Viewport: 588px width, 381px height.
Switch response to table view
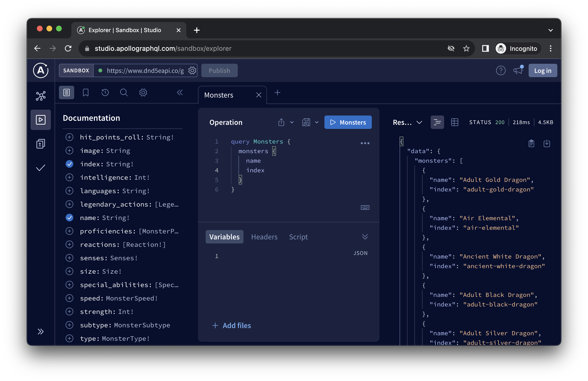click(455, 122)
